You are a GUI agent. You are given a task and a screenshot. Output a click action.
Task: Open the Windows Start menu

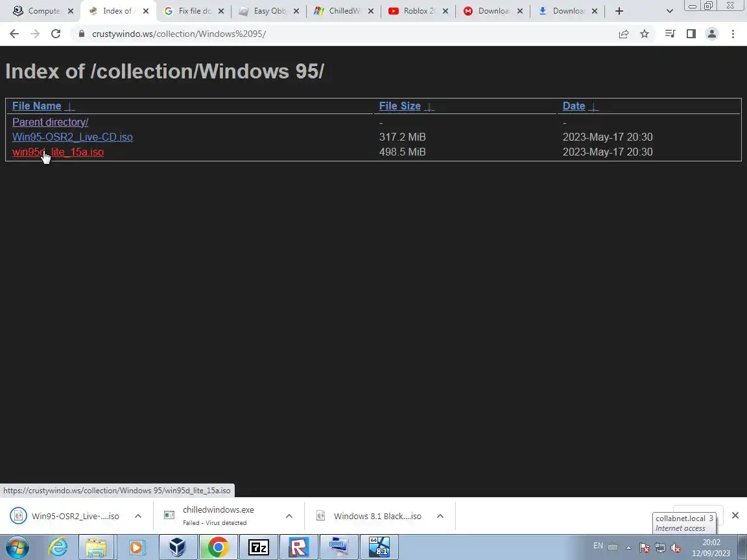[17, 547]
